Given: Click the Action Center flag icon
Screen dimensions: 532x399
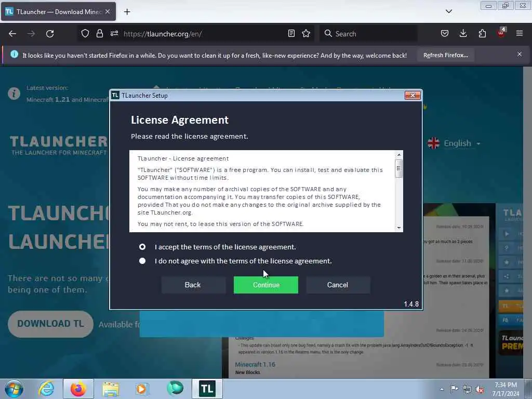Looking at the screenshot, I should pos(454,389).
